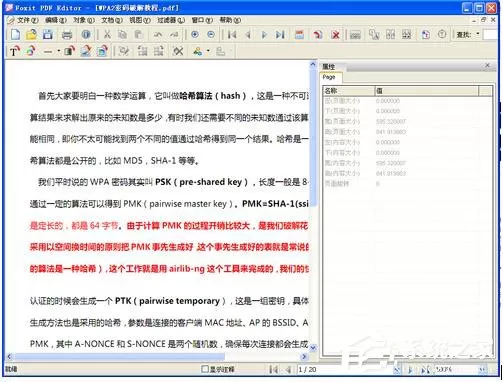Viewport: 503px width, 382px height.
Task: Save the document with the floppy icon
Action: 48,35
